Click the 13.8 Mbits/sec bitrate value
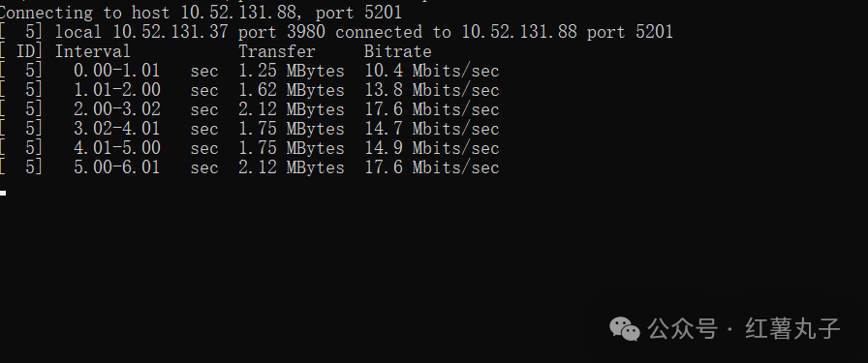This screenshot has height=363, width=868. click(x=432, y=90)
